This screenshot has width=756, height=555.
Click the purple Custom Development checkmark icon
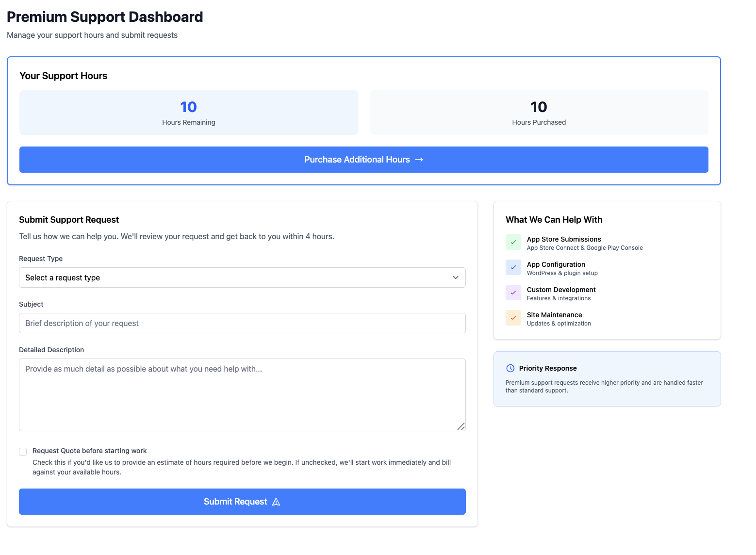(x=513, y=292)
